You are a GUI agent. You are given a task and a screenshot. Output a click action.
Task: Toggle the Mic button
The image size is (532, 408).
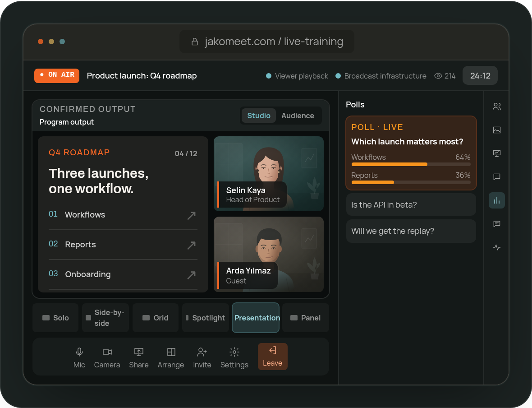(x=79, y=357)
